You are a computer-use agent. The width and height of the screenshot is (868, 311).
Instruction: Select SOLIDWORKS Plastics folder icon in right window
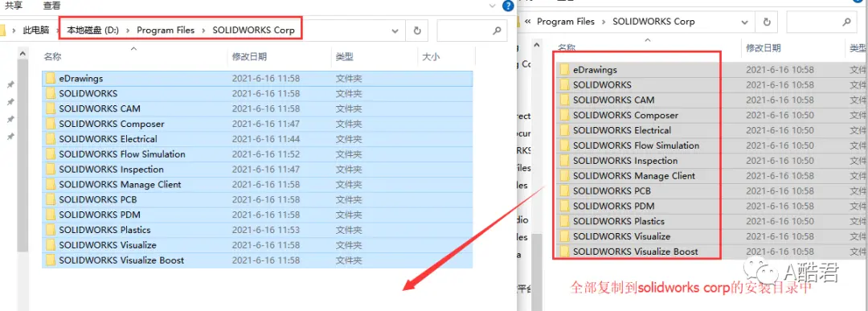[x=565, y=221]
